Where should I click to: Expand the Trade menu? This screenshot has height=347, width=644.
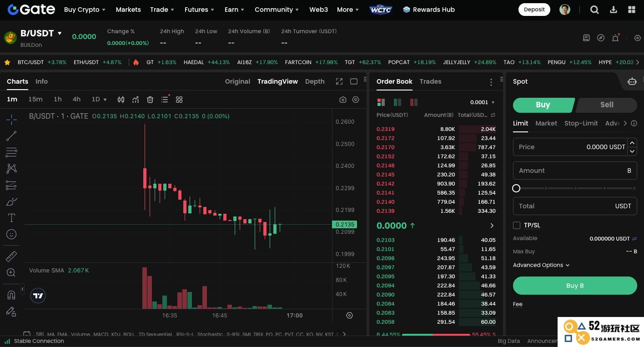(162, 10)
